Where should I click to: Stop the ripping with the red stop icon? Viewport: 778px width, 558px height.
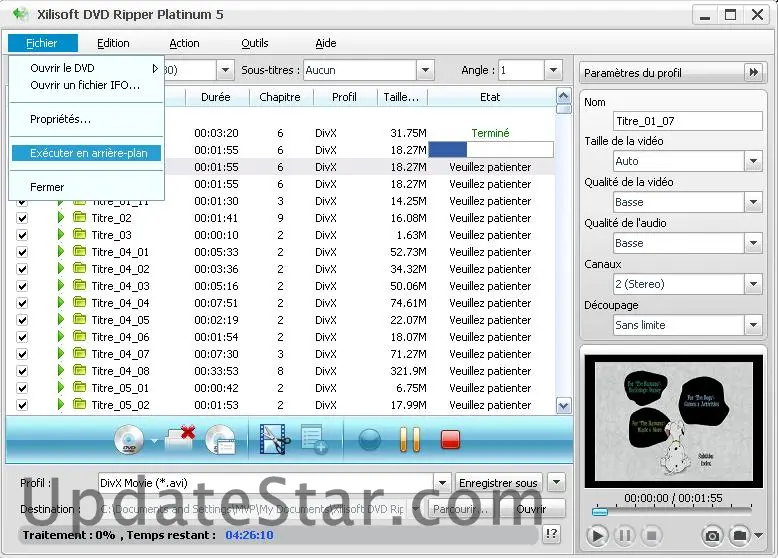point(450,439)
